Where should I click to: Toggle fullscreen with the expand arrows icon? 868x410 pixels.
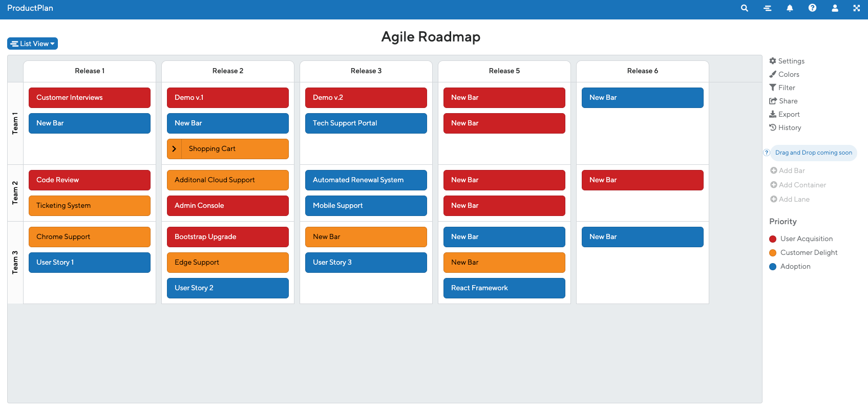coord(857,8)
